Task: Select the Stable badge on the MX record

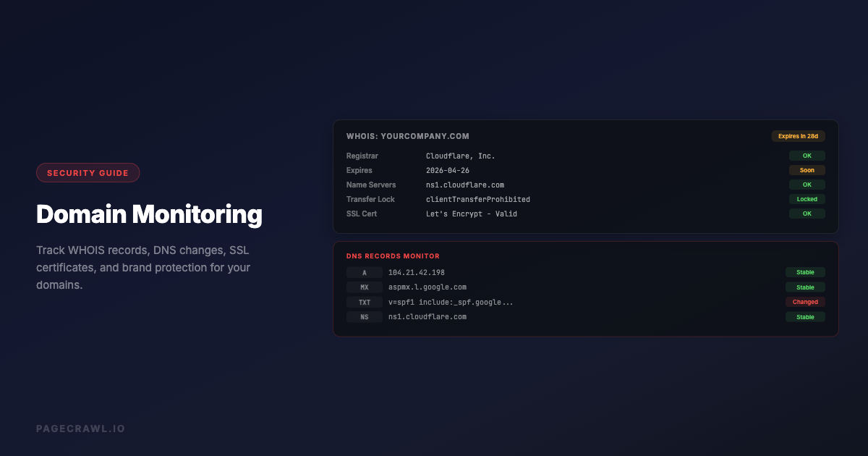Action: click(805, 287)
